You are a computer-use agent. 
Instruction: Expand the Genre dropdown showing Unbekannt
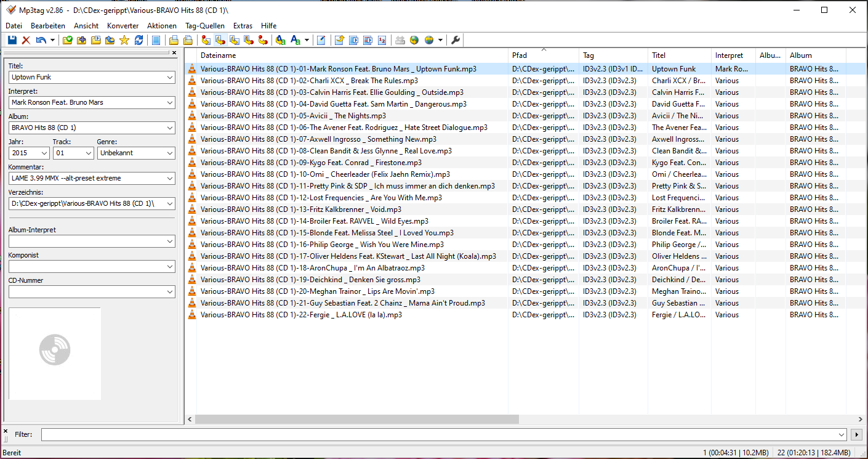click(x=169, y=153)
